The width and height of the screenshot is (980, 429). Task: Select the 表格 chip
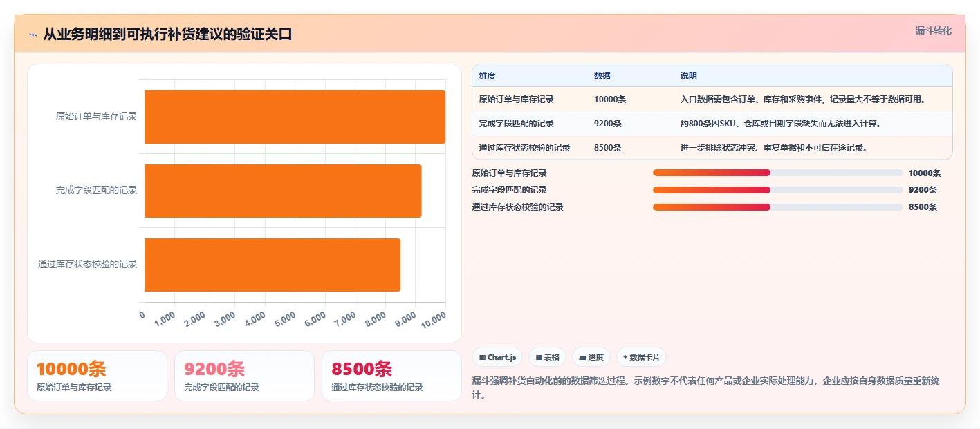547,357
